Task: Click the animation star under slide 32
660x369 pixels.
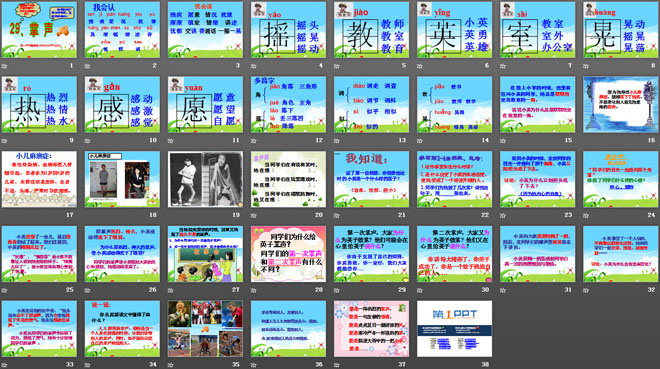Action: pos(586,290)
